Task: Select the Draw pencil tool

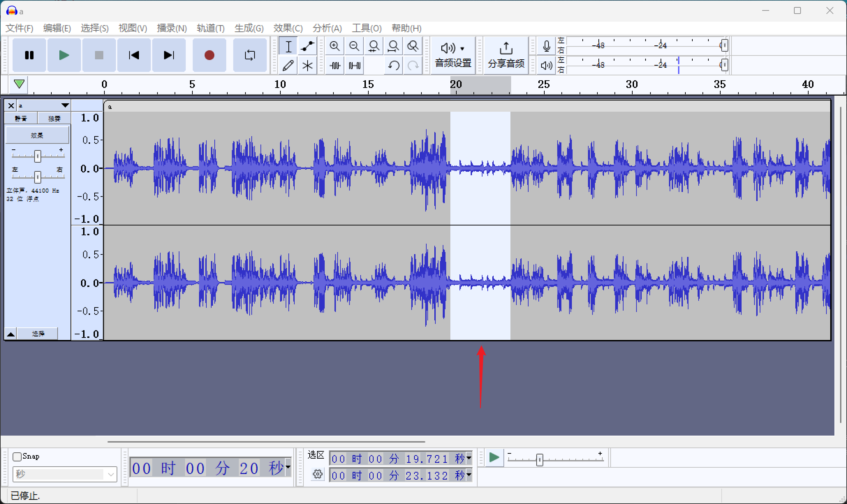Action: (288, 65)
